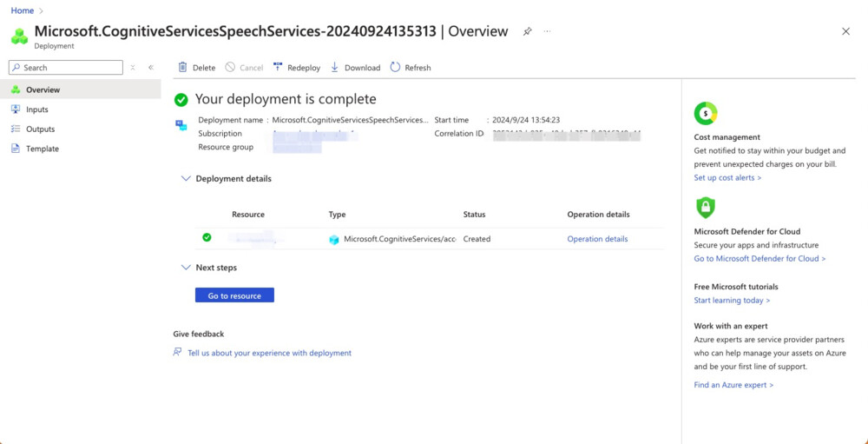The image size is (868, 444).
Task: Click Microsoft.CognitiveServices/acc type cell
Action: click(400, 239)
